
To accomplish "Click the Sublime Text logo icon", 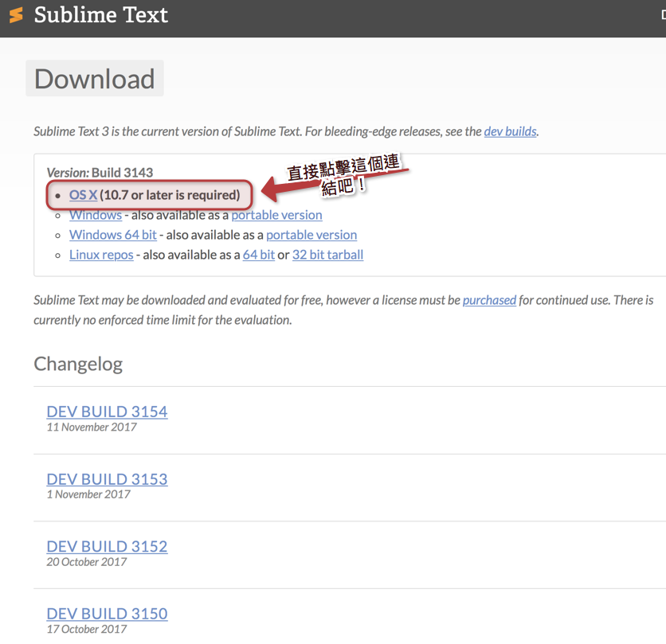I will pos(16,15).
